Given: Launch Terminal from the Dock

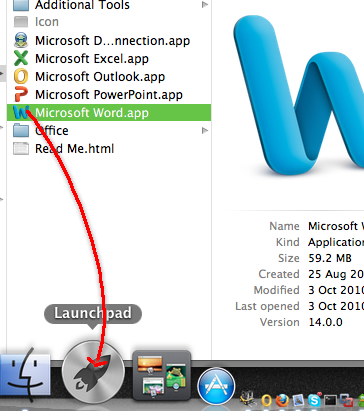Looking at the screenshot, I should [331, 400].
